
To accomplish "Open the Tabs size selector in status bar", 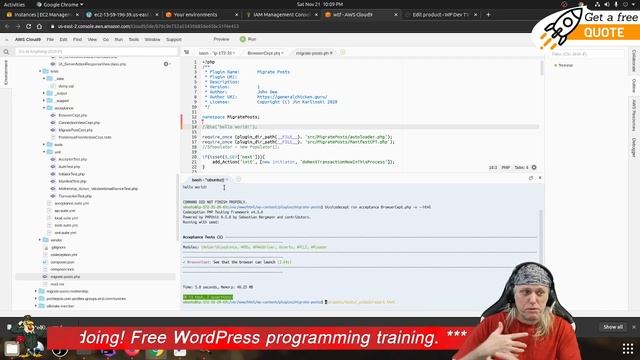I will point(521,167).
